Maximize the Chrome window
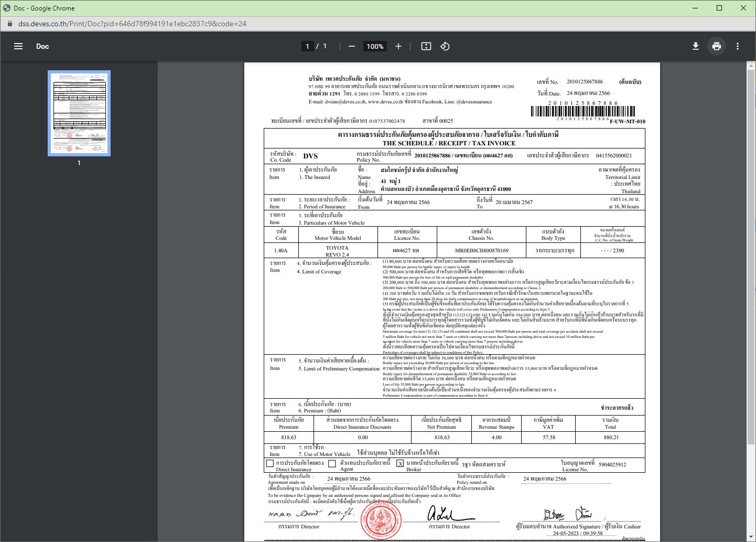 click(x=719, y=8)
